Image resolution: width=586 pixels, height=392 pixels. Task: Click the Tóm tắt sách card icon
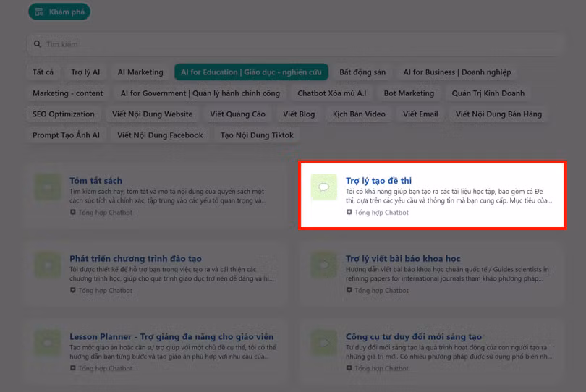pos(48,187)
